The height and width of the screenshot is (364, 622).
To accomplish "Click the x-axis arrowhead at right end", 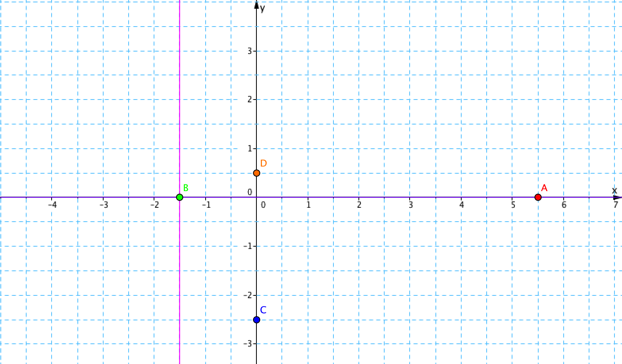I will click(617, 197).
